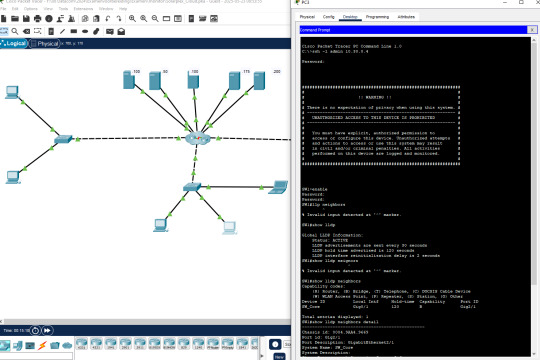Select the Inspect magnifier tool
This screenshot has height=360, width=540.
pos(15,31)
